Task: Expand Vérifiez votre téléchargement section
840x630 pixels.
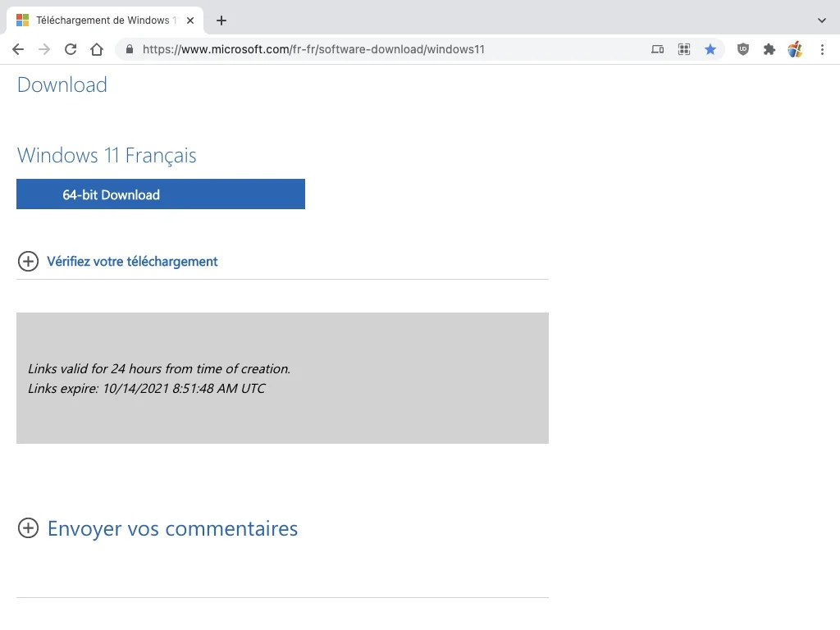Action: click(x=28, y=262)
